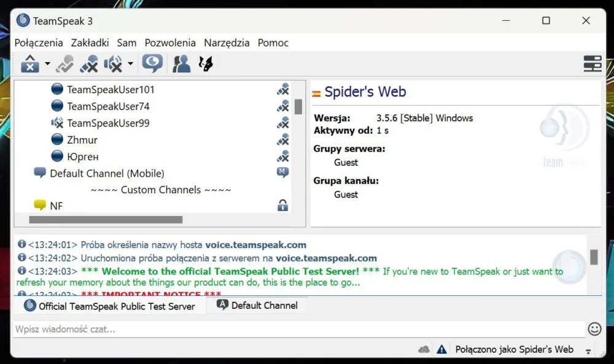Click the chat message input field
This screenshot has height=364, width=614.
(x=299, y=329)
